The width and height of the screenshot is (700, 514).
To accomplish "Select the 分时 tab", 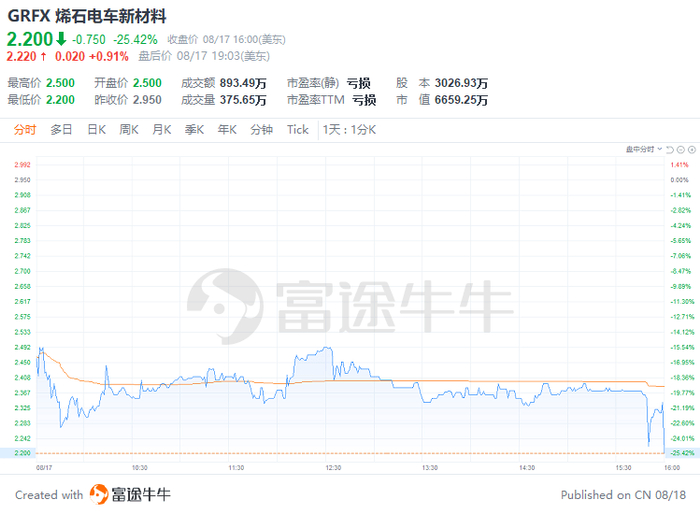I will (25, 130).
